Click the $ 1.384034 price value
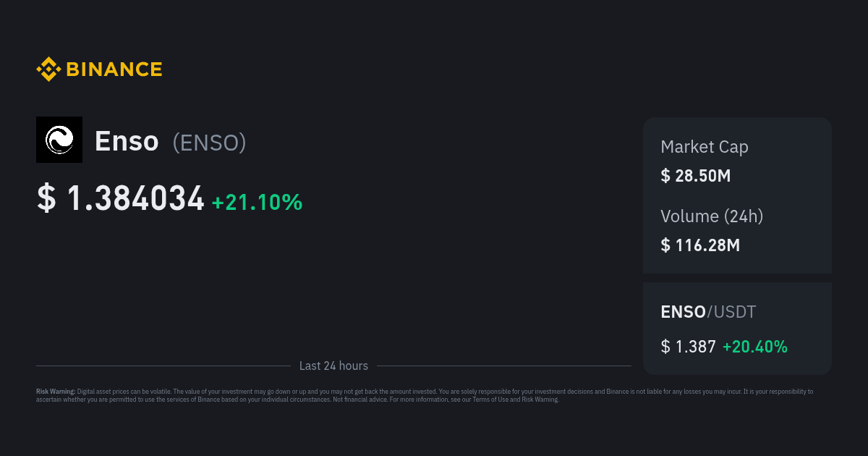This screenshot has width=868, height=456. tap(135, 199)
